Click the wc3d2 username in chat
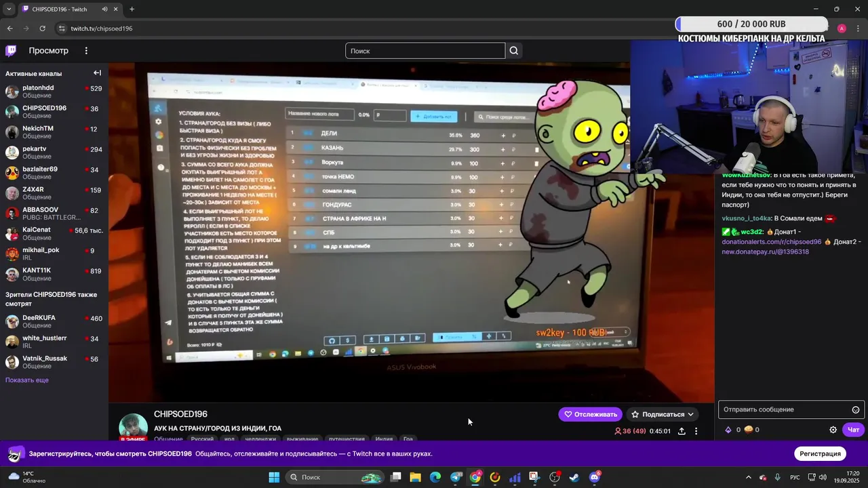 coord(751,232)
